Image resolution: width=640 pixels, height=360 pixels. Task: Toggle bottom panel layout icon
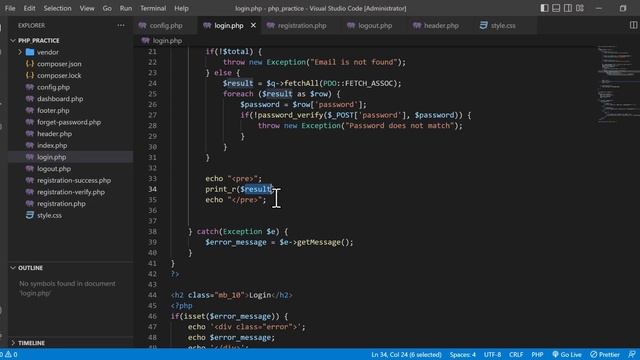click(x=556, y=8)
